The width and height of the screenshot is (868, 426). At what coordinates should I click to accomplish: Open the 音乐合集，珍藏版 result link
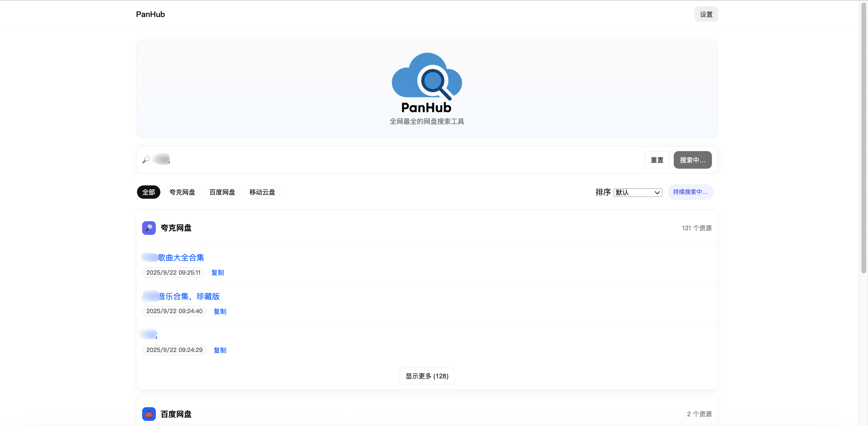tap(189, 296)
